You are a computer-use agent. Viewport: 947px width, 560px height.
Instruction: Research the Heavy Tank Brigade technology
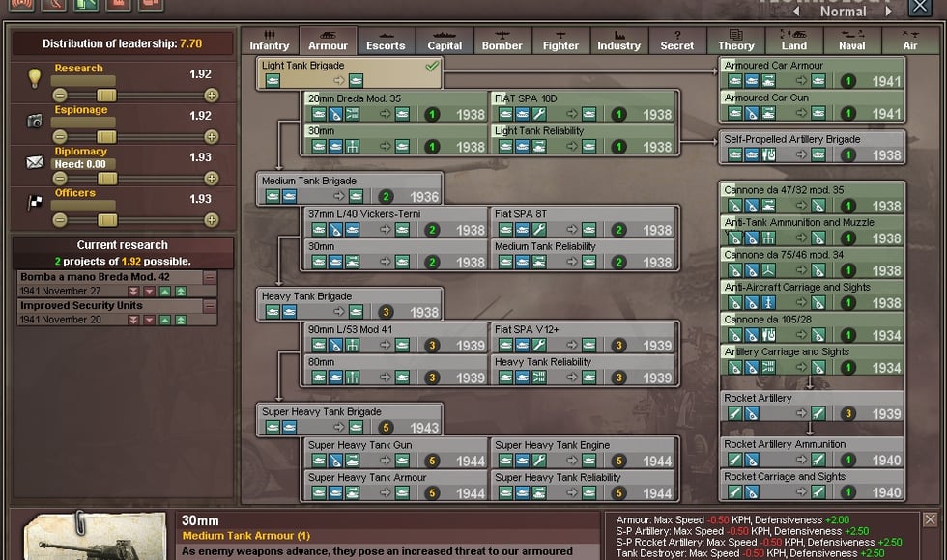click(x=350, y=304)
